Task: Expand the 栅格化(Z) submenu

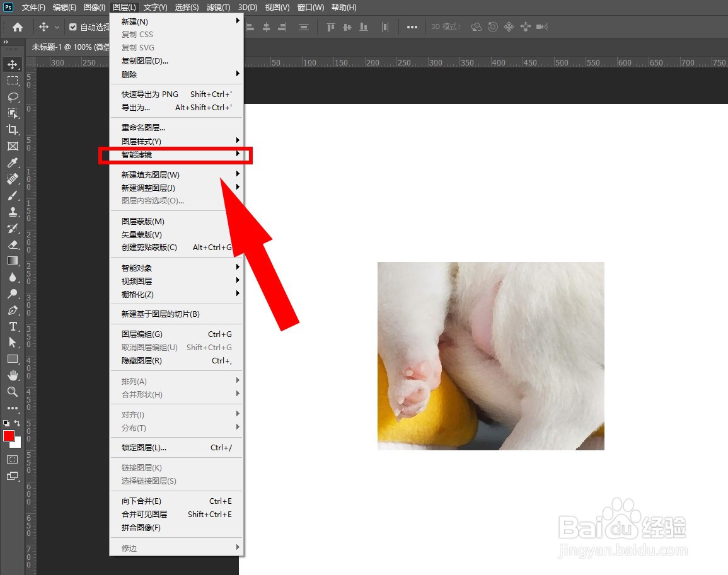Action: coord(176,294)
